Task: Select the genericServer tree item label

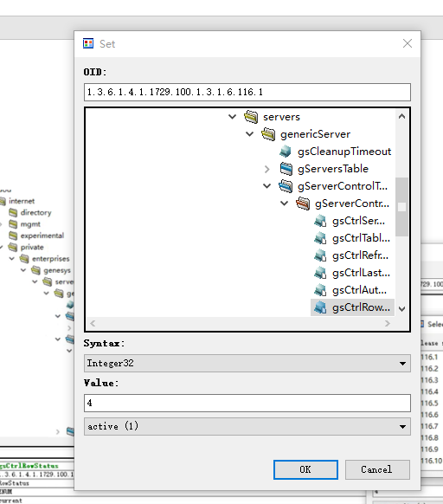Action: [315, 134]
